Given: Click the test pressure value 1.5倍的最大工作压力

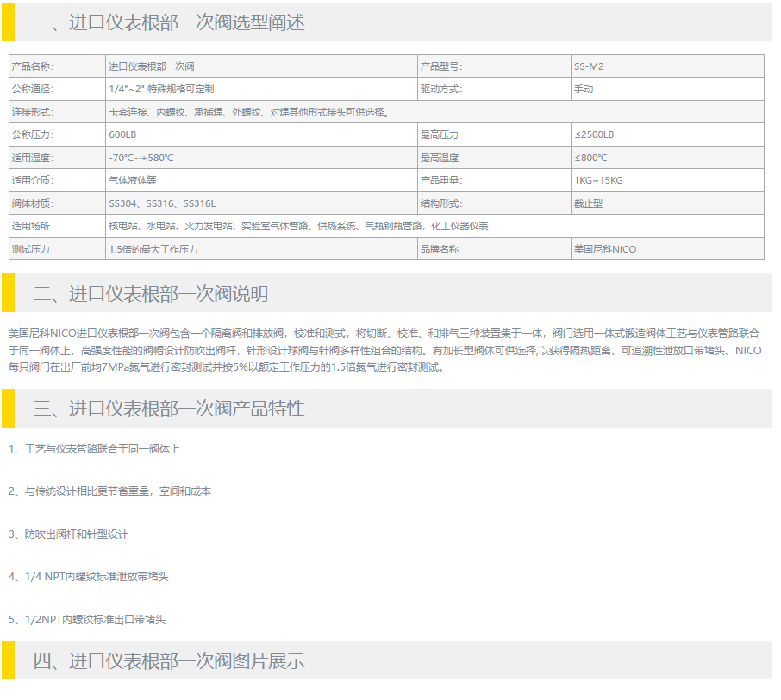Looking at the screenshot, I should tap(153, 249).
